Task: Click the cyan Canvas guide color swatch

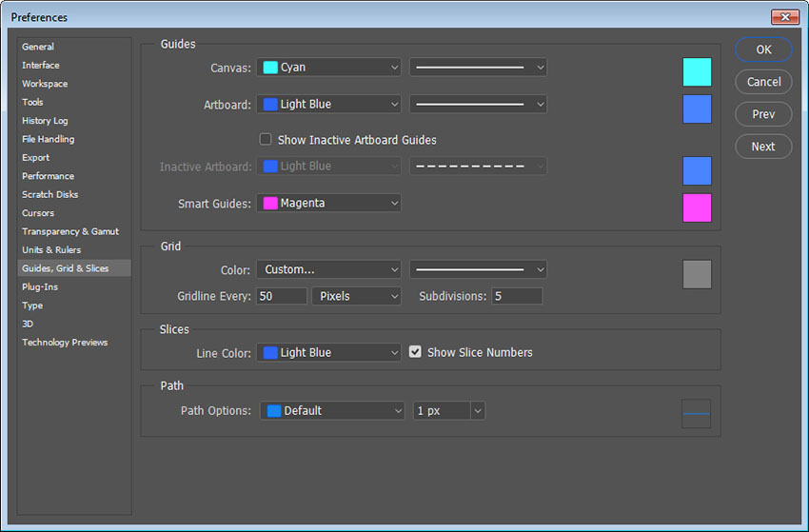Action: [697, 72]
